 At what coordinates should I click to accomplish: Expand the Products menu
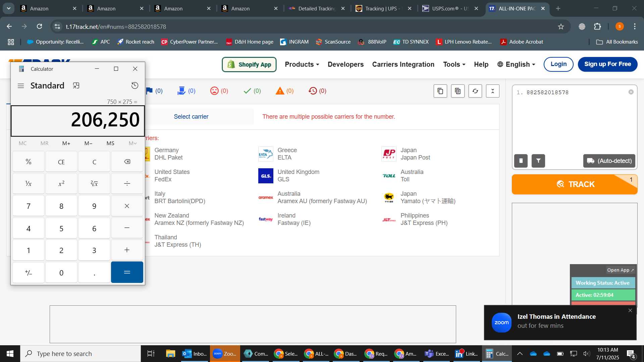302,64
